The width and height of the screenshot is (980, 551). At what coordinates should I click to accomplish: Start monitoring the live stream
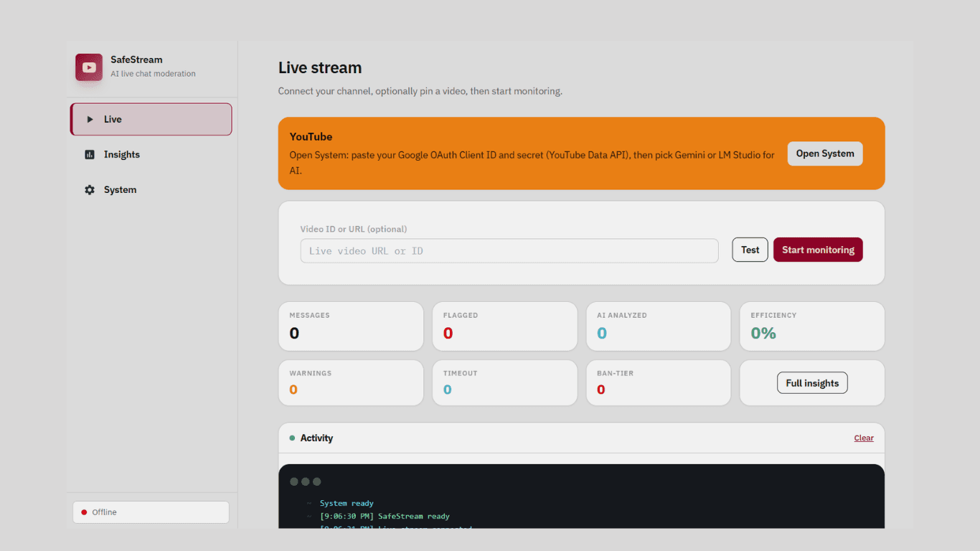point(818,250)
